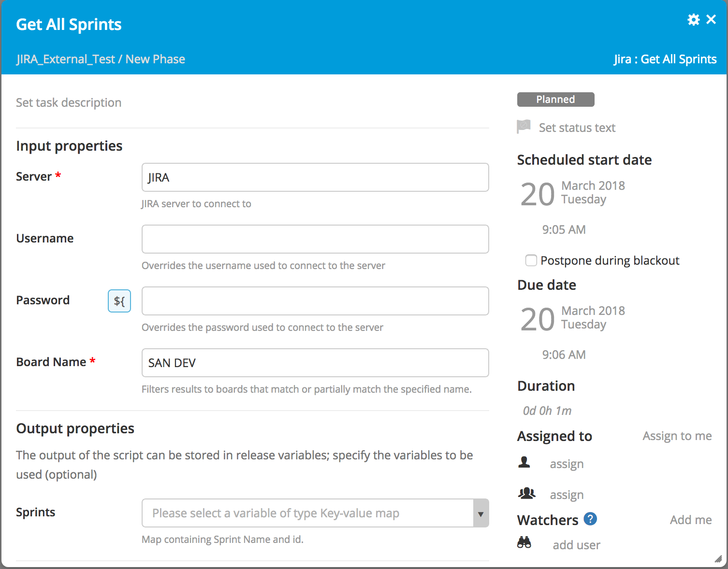Click the dialog resize grip icon
This screenshot has width=728, height=569.
click(x=718, y=559)
